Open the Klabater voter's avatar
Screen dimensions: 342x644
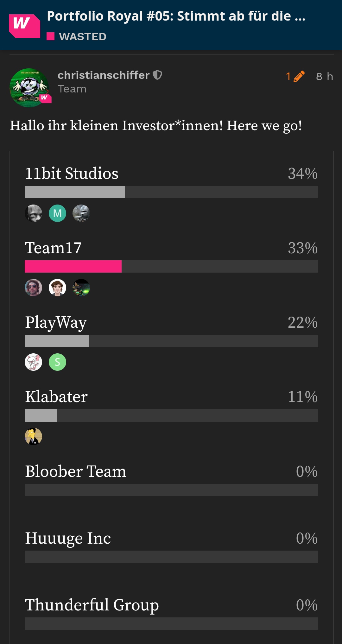tap(33, 436)
